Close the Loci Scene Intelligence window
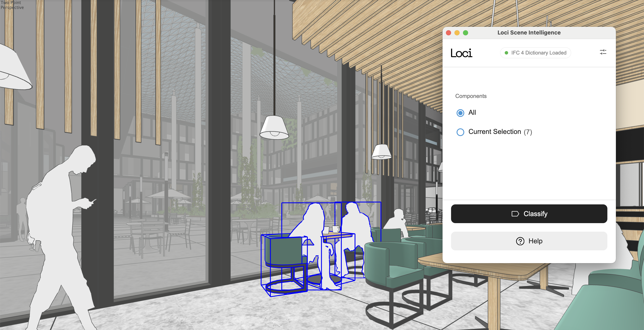Screen dimensions: 644x330 coord(448,33)
